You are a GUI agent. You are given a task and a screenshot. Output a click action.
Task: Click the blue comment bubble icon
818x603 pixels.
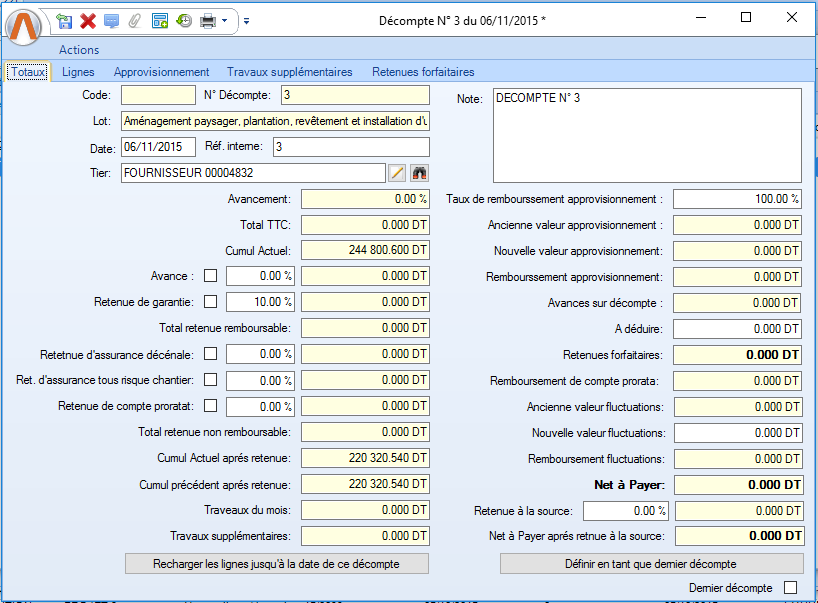111,20
